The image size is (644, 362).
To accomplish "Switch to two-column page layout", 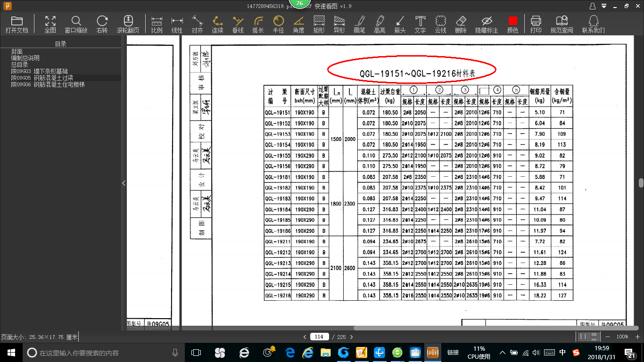I will point(584,337).
